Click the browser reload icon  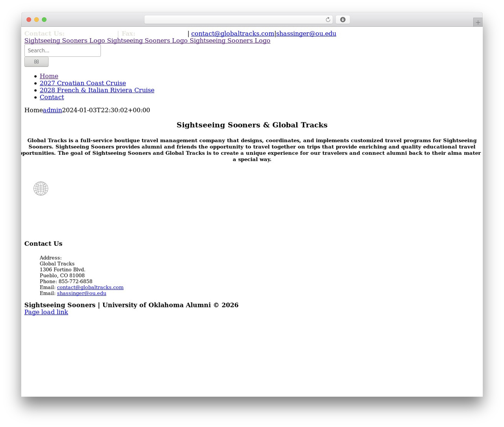(328, 20)
